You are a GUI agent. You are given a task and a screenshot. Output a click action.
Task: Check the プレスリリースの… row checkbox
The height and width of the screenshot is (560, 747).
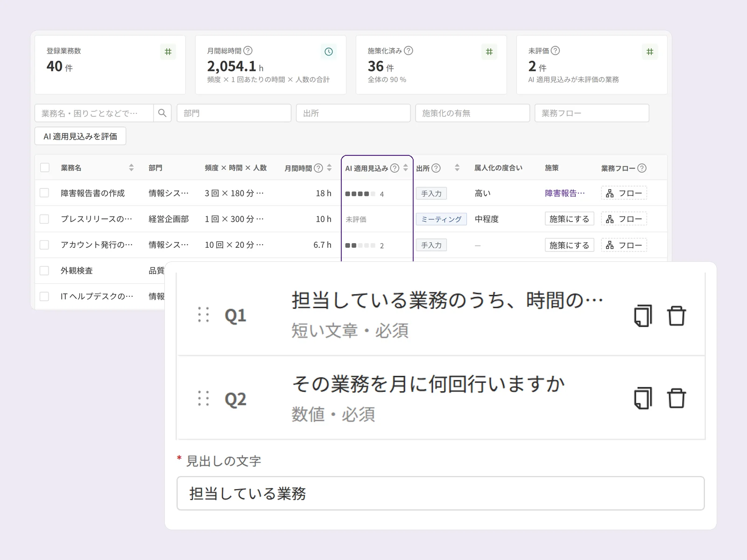(x=44, y=219)
